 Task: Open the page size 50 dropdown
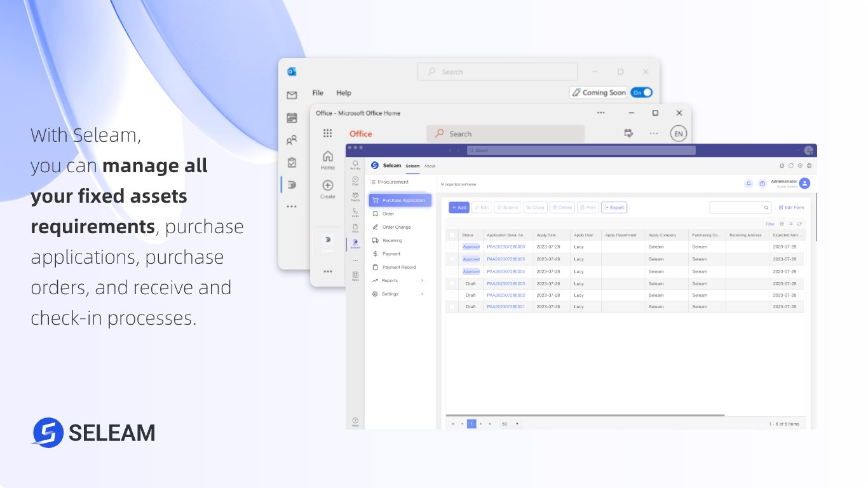coord(510,423)
